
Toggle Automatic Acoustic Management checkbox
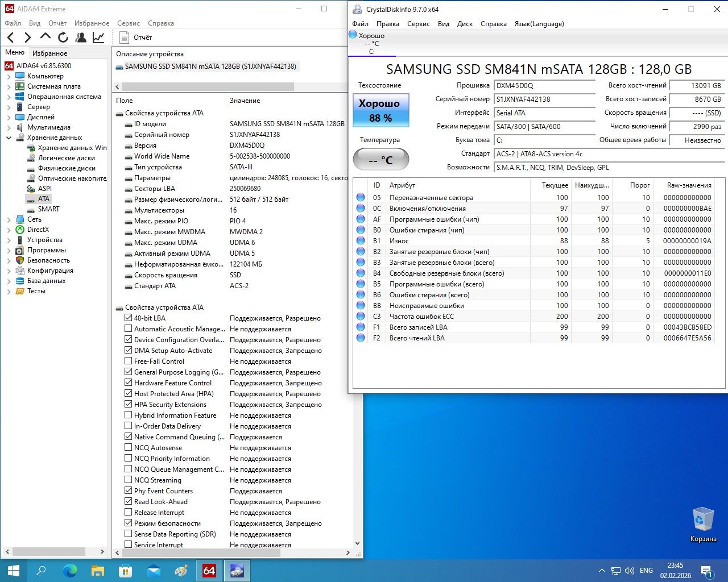tap(128, 329)
